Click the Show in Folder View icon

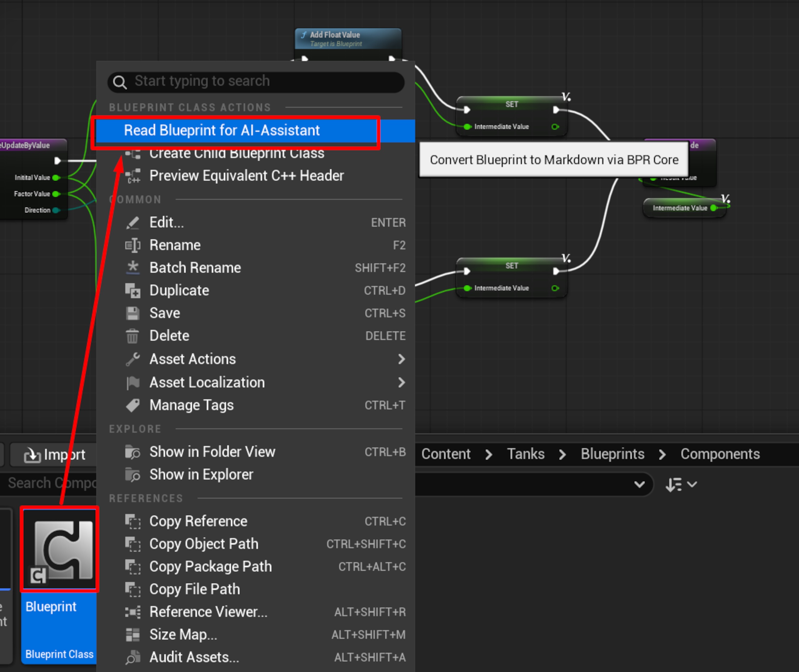point(133,452)
